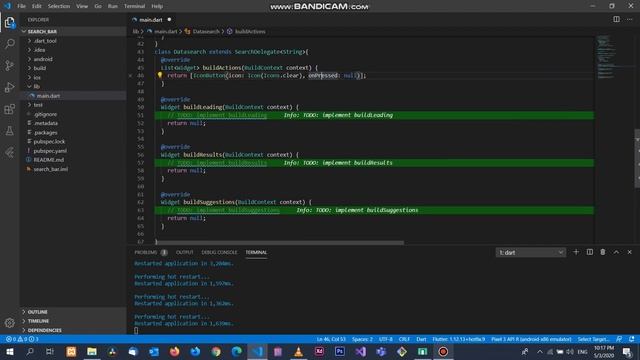This screenshot has height=360, width=640.
Task: Click the Spaces: 2 indentation setting
Action: pos(362,339)
